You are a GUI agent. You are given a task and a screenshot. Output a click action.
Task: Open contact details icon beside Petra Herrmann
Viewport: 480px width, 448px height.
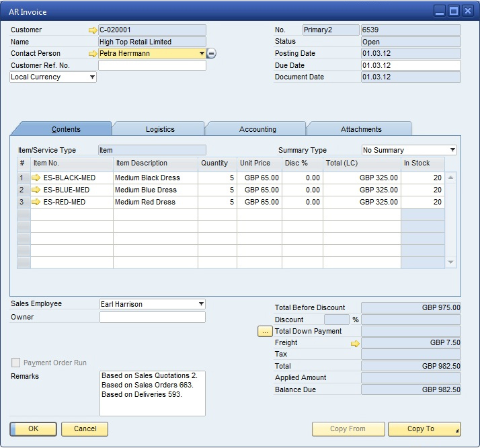pos(211,54)
